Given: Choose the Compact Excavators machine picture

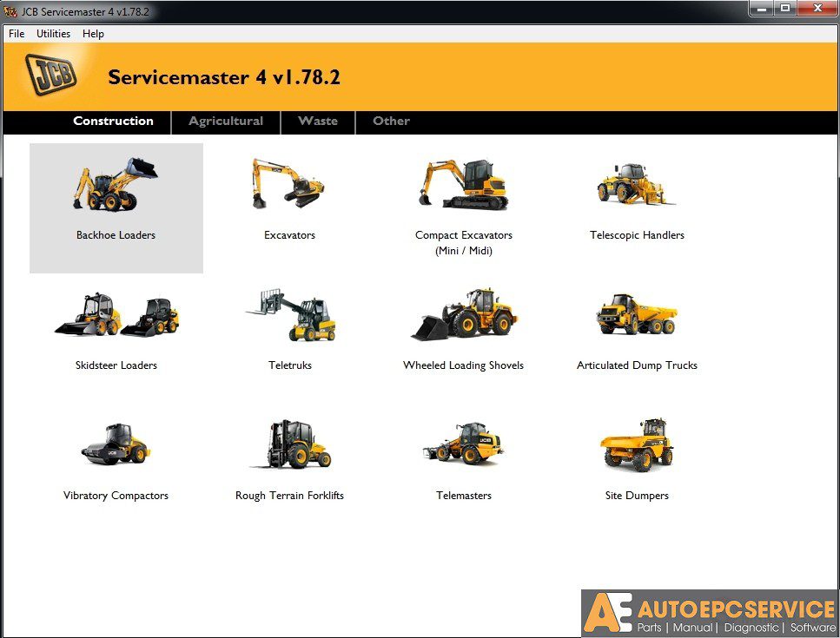Looking at the screenshot, I should 463,183.
